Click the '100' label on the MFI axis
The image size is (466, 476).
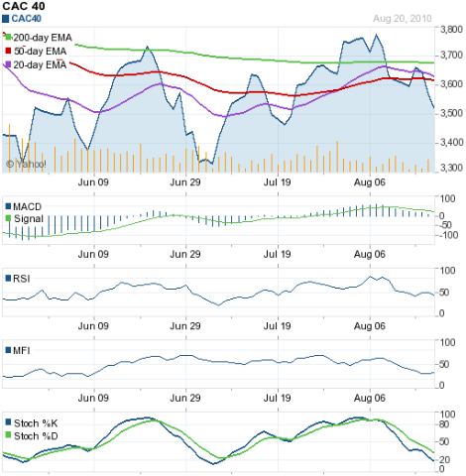(x=447, y=342)
